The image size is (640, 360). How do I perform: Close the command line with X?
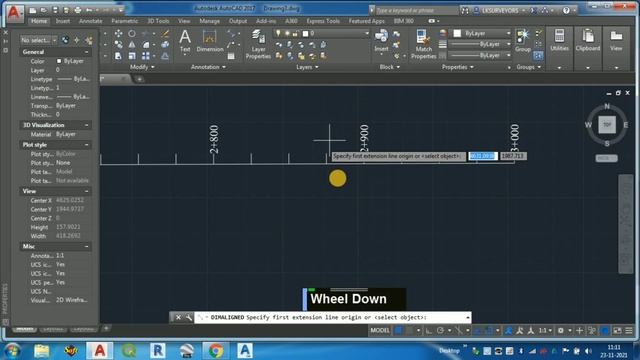(x=178, y=317)
